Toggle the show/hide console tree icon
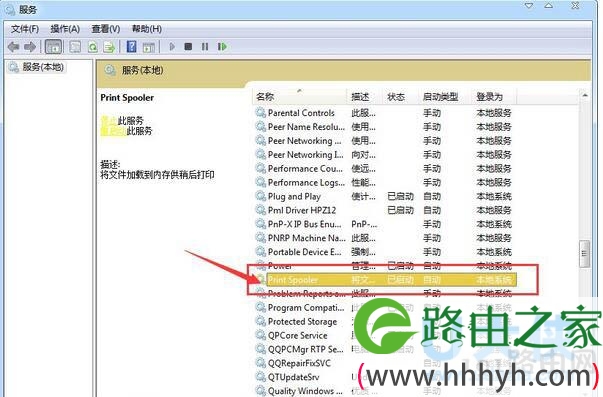Viewport: 603px width, 397px height. click(x=53, y=47)
